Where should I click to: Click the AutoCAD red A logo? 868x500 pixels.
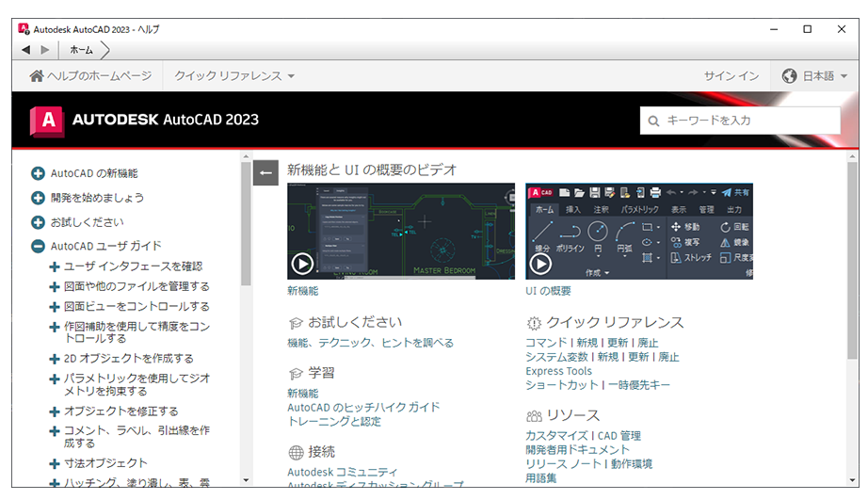tap(47, 121)
